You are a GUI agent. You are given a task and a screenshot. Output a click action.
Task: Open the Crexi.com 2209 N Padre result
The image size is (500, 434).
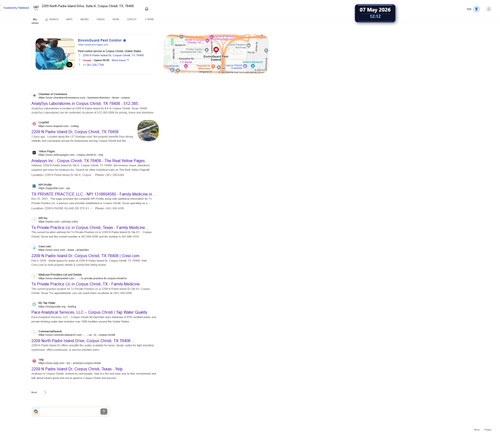pyautogui.click(x=85, y=256)
